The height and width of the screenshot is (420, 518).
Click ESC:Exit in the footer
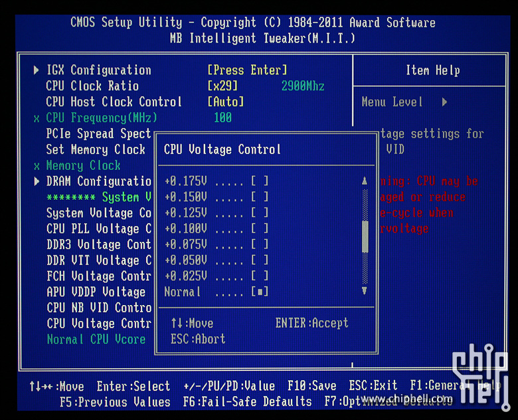tap(373, 385)
